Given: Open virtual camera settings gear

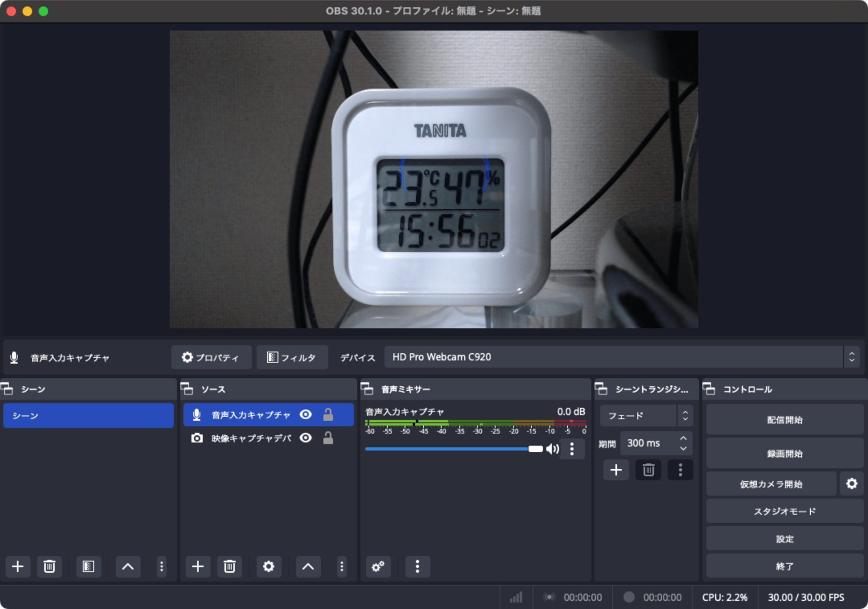Looking at the screenshot, I should pos(852,484).
